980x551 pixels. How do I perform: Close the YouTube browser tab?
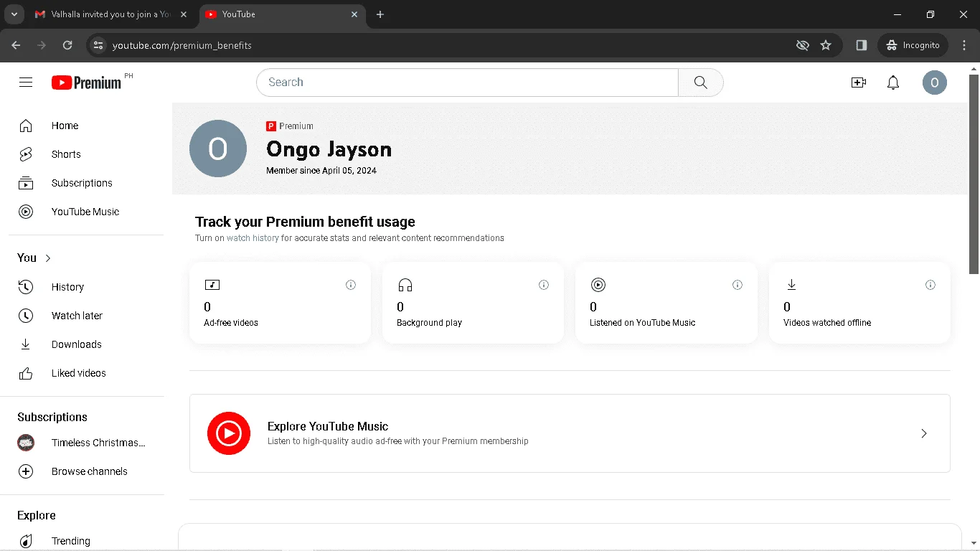click(x=354, y=14)
